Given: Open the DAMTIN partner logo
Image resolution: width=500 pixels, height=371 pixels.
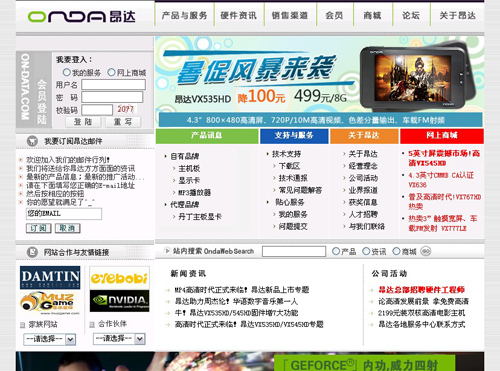Looking at the screenshot, I should [50, 277].
